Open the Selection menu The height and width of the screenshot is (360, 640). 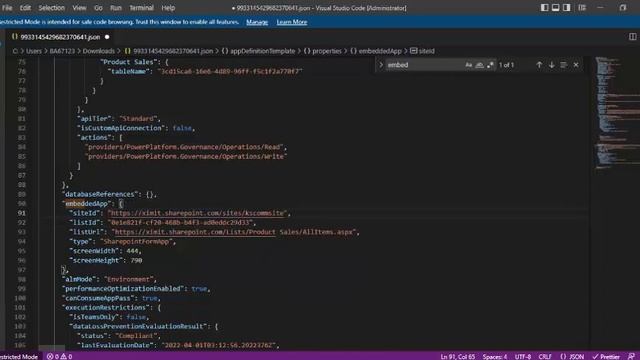point(51,8)
